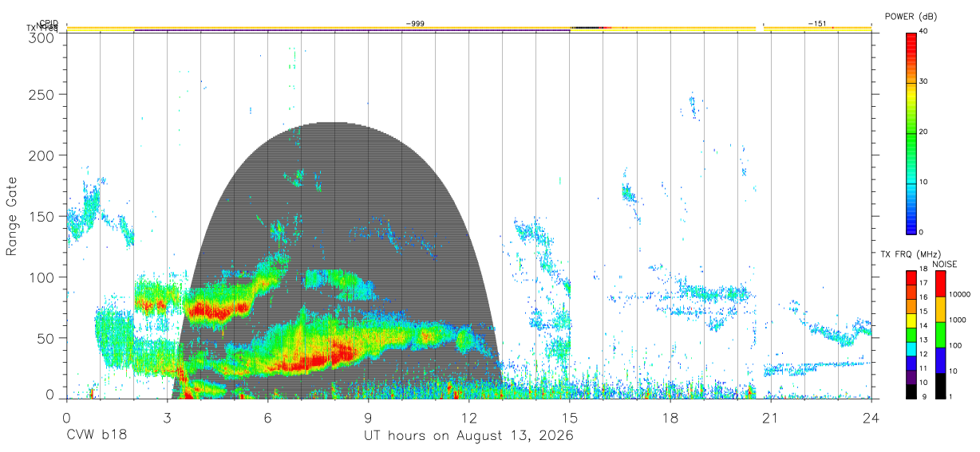Image resolution: width=980 pixels, height=452 pixels.
Task: Click the 100 label on the NOISE scale
Action: (954, 345)
